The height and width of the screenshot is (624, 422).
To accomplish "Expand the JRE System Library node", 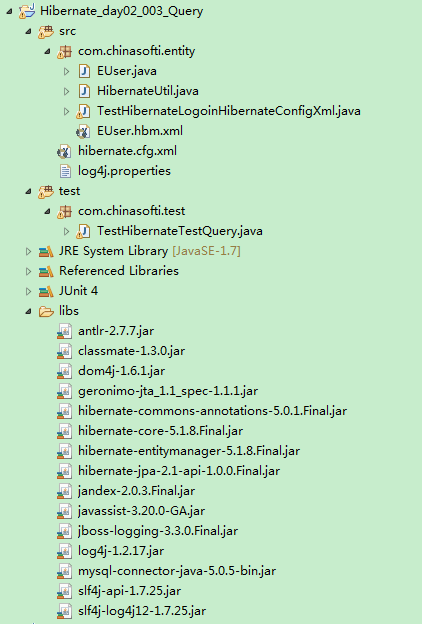I will pos(28,252).
